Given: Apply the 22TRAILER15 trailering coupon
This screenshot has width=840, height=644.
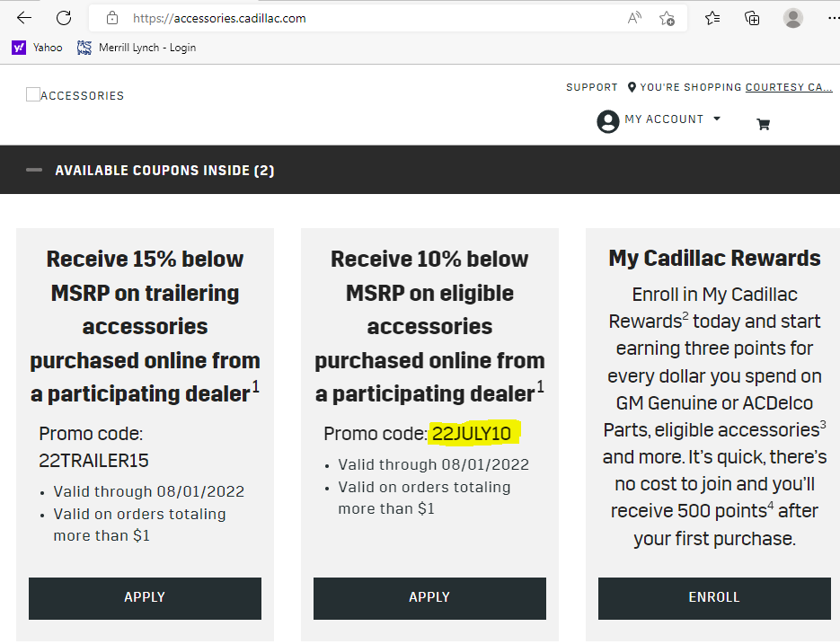Looking at the screenshot, I should click(x=145, y=597).
